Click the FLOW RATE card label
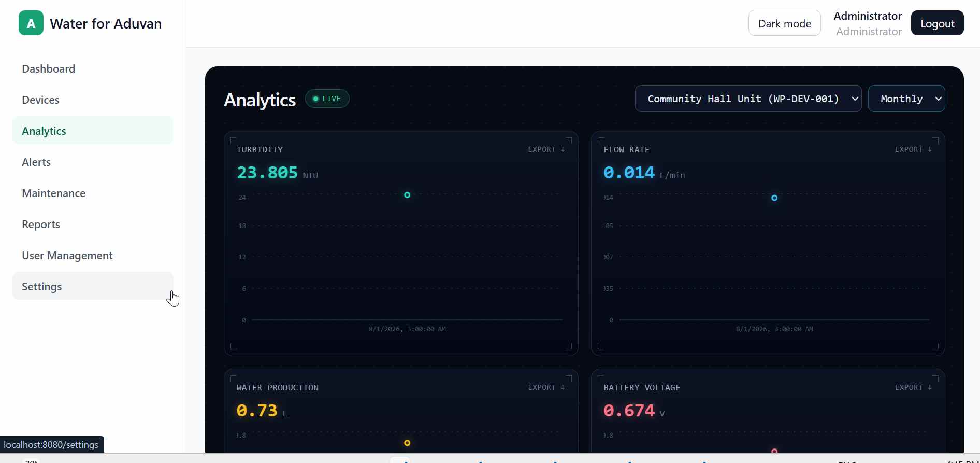Screen dimensions: 980x463 [x=626, y=150]
